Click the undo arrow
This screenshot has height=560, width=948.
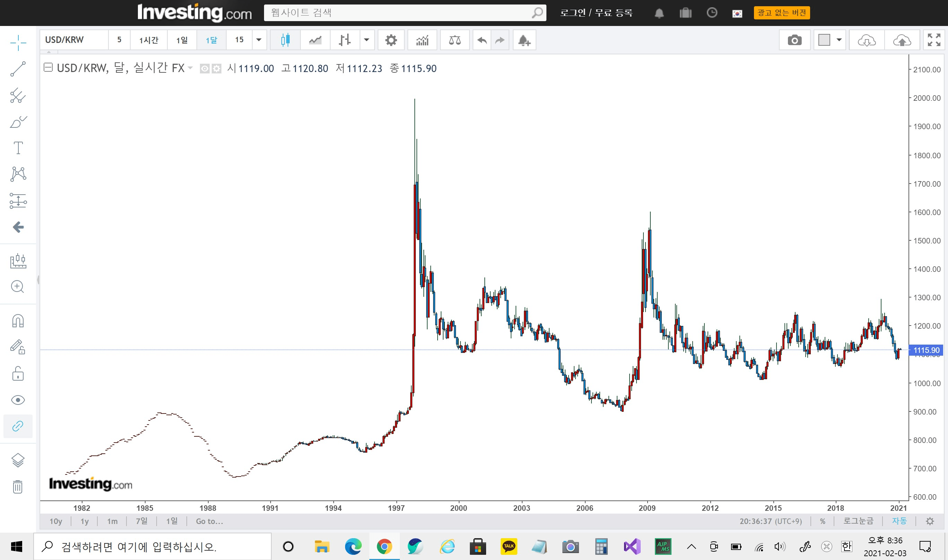[482, 40]
